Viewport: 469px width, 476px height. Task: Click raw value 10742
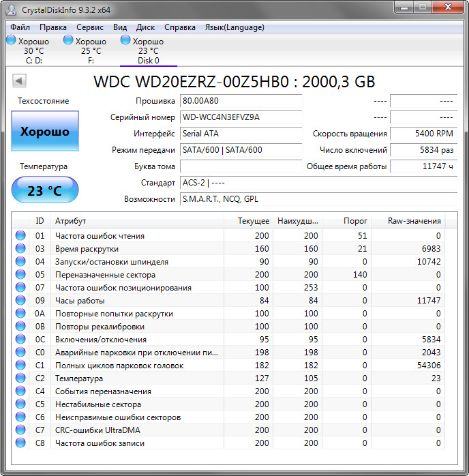pos(429,262)
